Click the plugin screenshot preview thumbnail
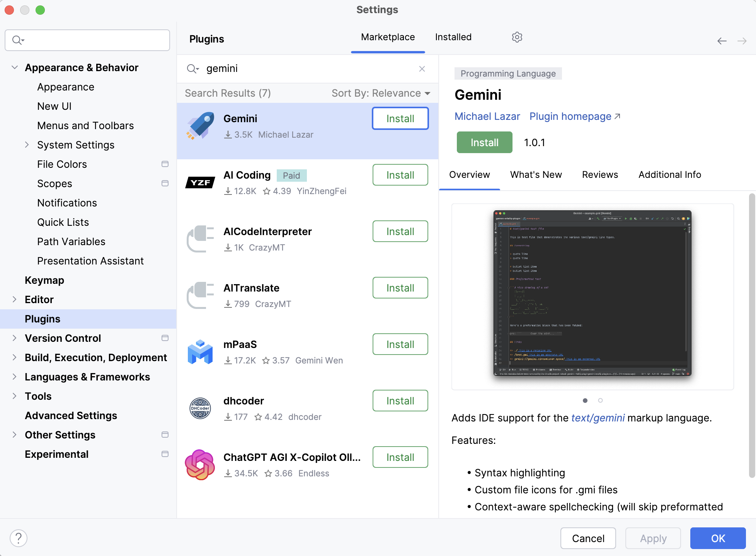This screenshot has width=756, height=556. [592, 293]
